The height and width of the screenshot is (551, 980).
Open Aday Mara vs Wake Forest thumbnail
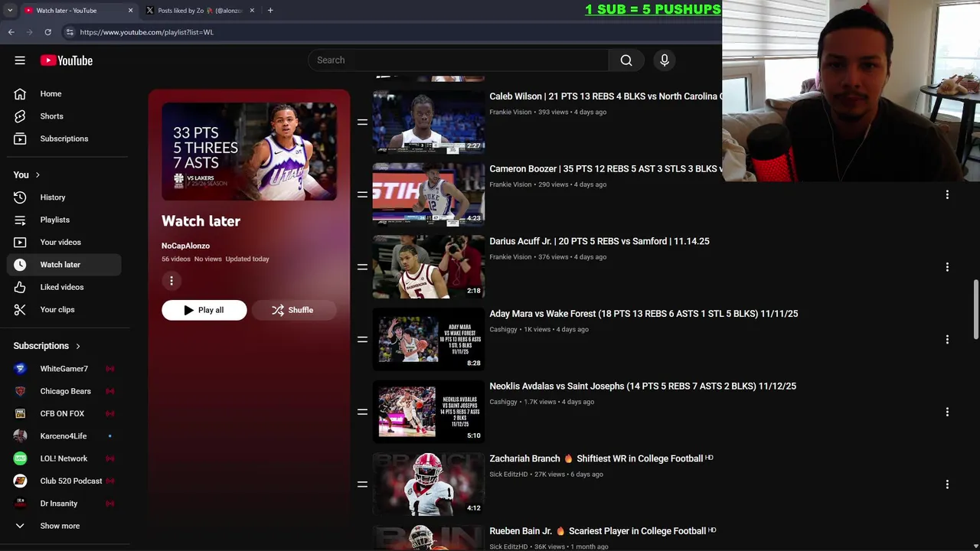tap(429, 340)
